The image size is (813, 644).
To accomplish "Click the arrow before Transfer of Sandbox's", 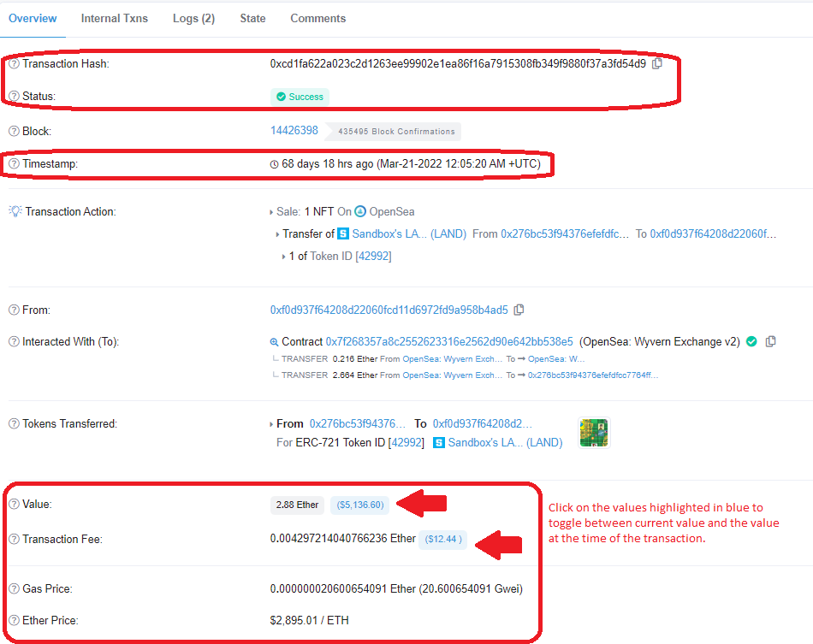I will (277, 234).
